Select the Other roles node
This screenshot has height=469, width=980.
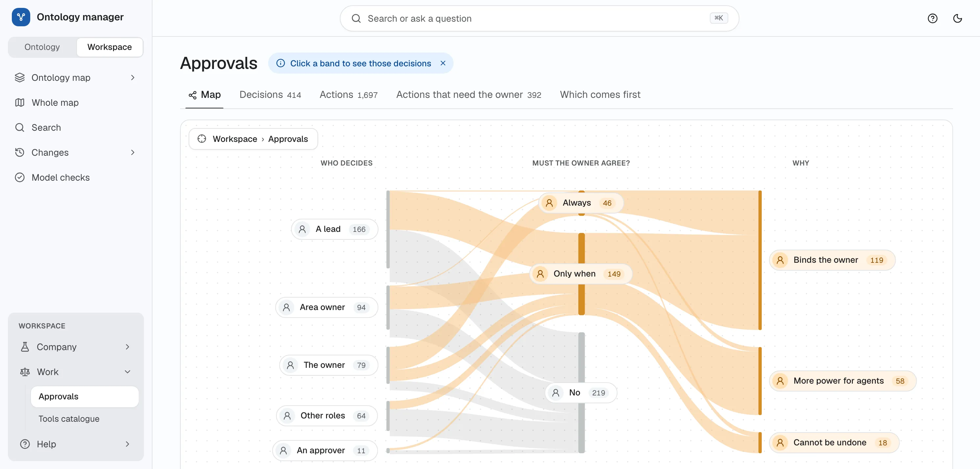tap(327, 416)
